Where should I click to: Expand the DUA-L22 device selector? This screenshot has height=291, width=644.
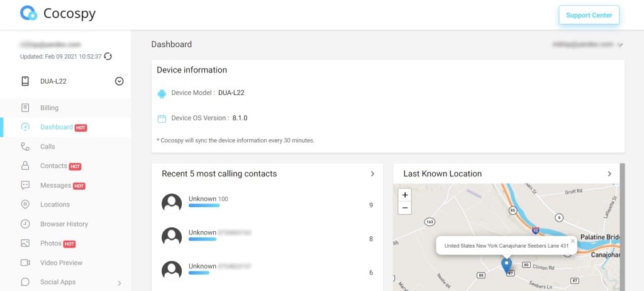pos(119,81)
